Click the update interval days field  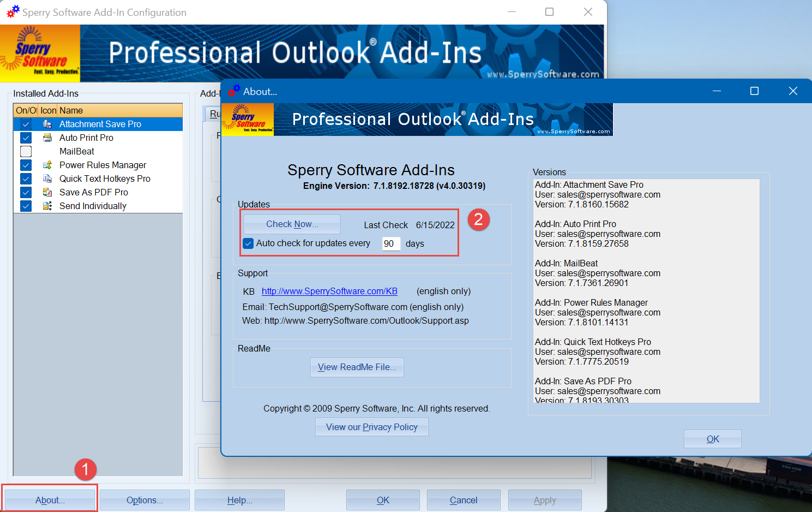pos(391,243)
